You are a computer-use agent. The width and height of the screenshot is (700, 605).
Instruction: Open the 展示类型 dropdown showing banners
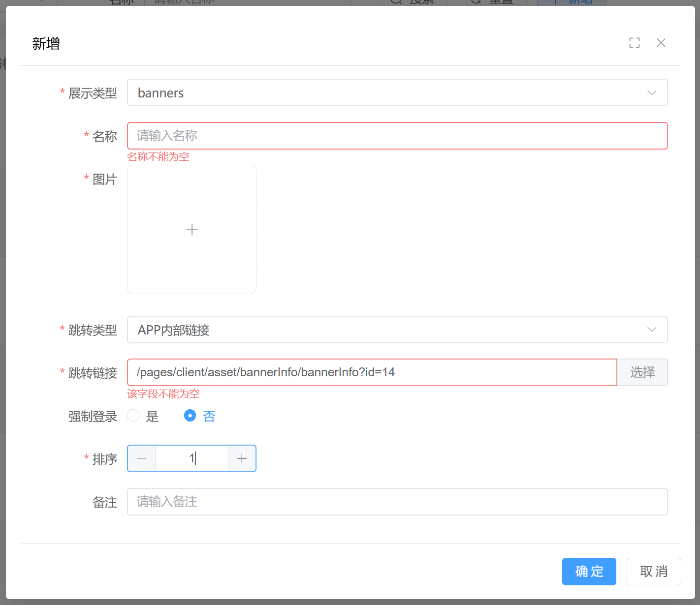[384, 93]
